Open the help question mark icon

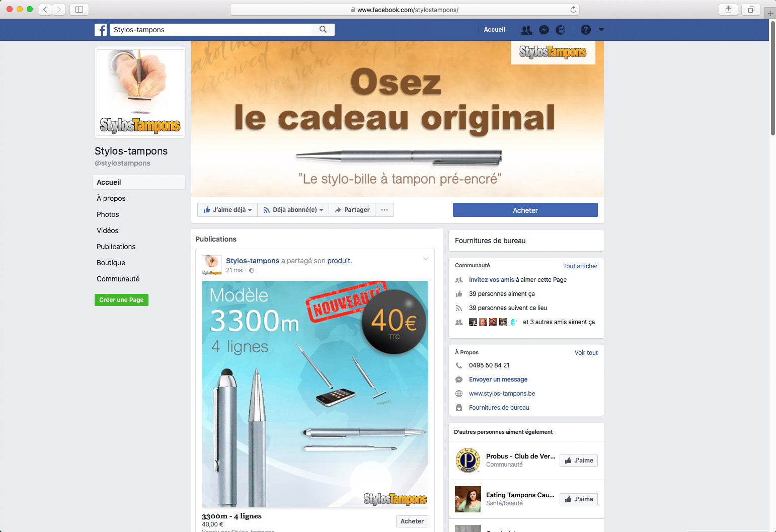[585, 30]
